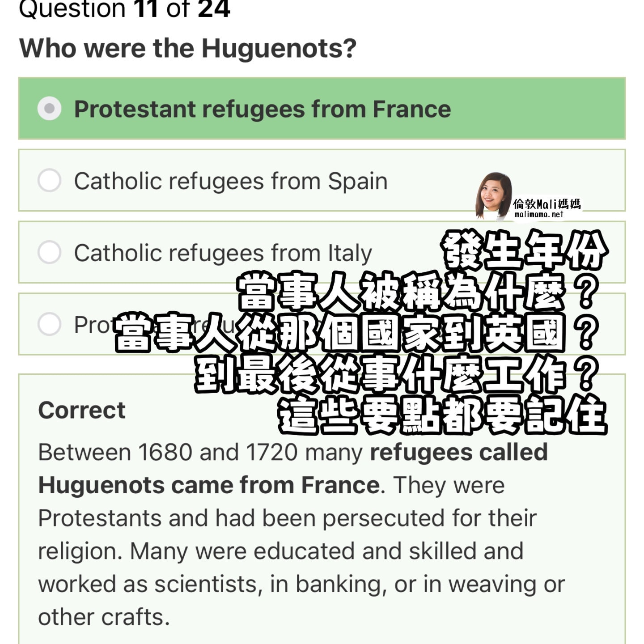
Task: Select the Protestant refugees from France radio button
Action: pos(50,109)
